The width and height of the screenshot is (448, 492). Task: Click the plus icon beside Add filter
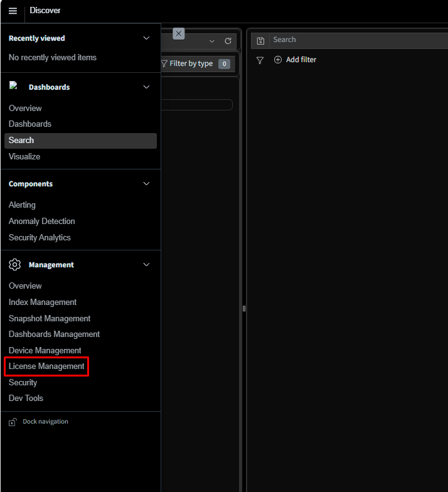click(x=278, y=60)
